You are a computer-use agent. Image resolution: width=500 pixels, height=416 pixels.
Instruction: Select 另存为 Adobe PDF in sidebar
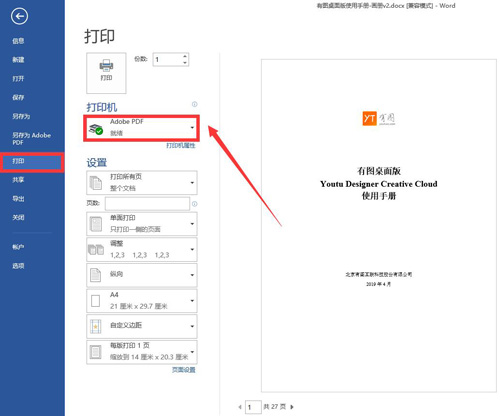coord(31,139)
